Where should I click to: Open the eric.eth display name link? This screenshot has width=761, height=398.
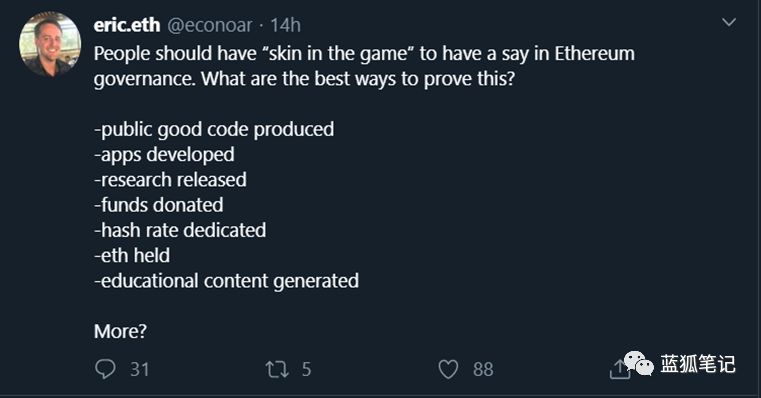[127, 25]
